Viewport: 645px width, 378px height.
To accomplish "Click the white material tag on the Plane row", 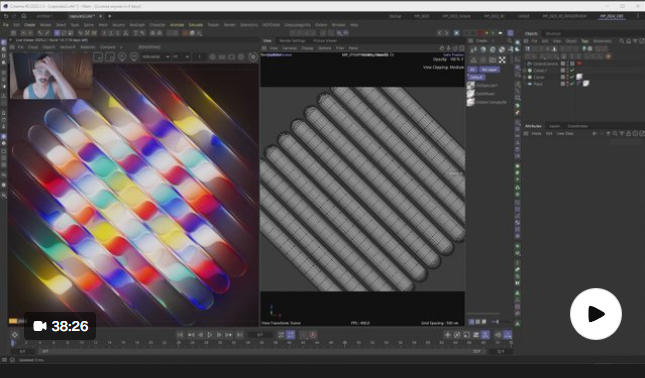I will click(x=586, y=83).
